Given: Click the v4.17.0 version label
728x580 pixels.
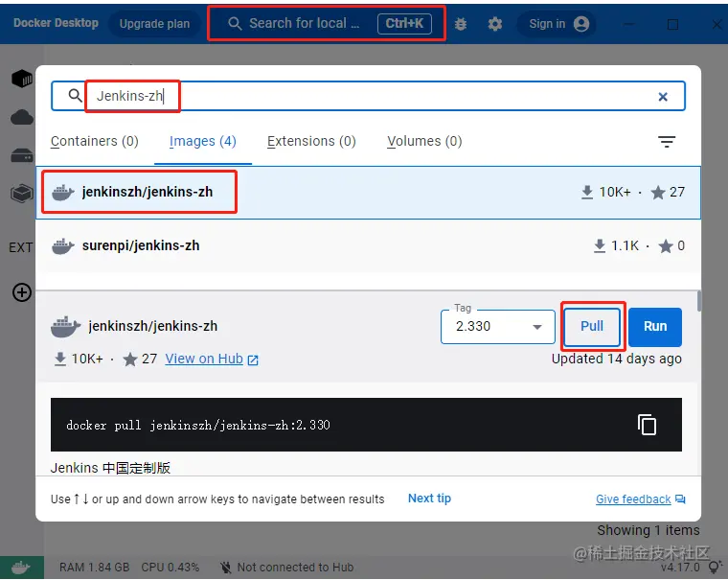Looking at the screenshot, I should [x=680, y=568].
